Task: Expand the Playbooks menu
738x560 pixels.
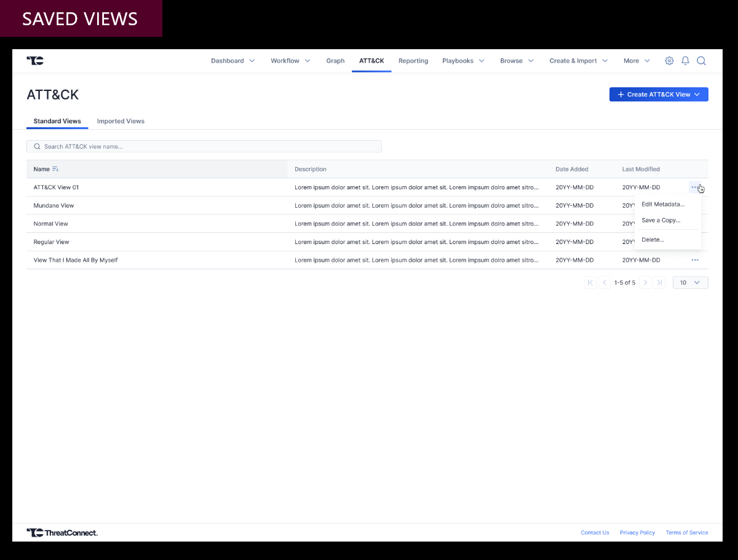Action: click(464, 61)
